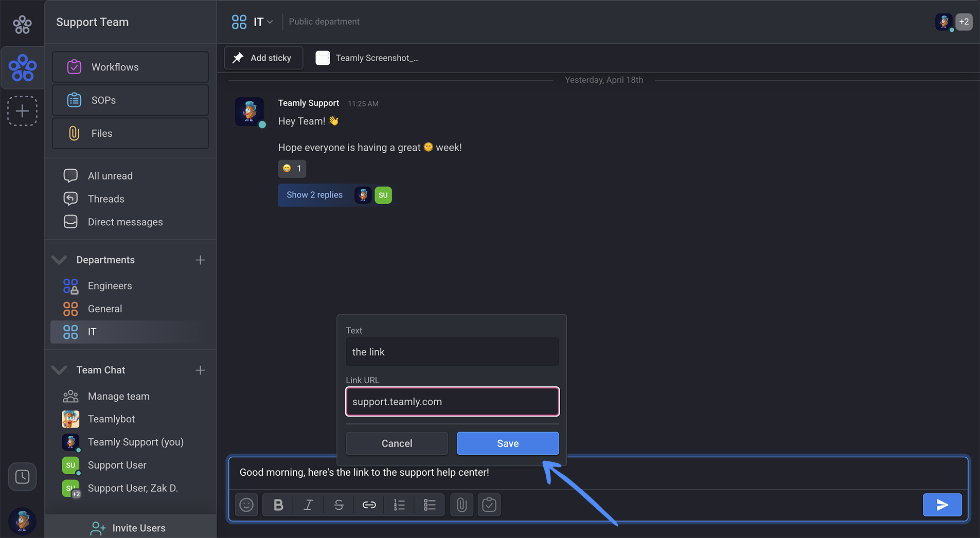Insert a numbered list

399,505
